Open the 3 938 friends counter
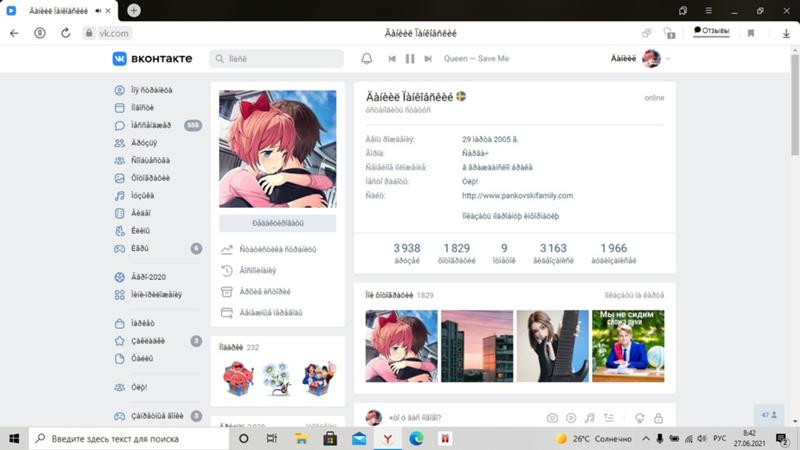 point(407,253)
